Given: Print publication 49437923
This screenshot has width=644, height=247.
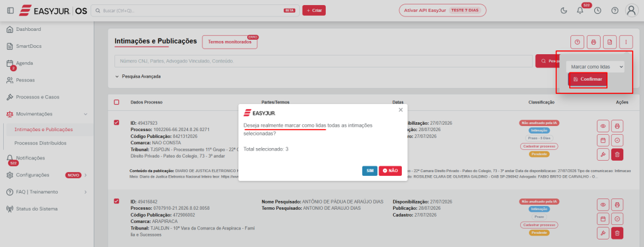Looking at the screenshot, I should pyautogui.click(x=618, y=126).
